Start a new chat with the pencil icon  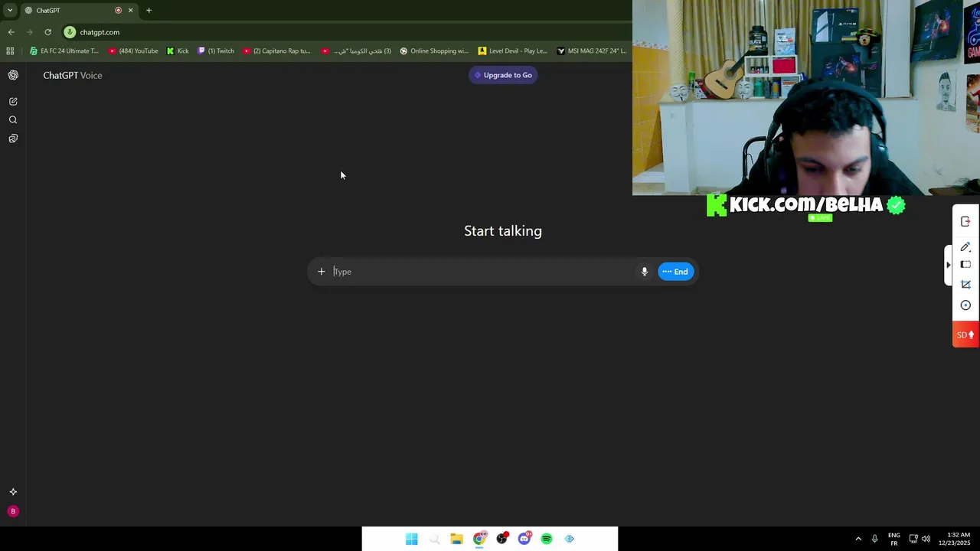13,101
